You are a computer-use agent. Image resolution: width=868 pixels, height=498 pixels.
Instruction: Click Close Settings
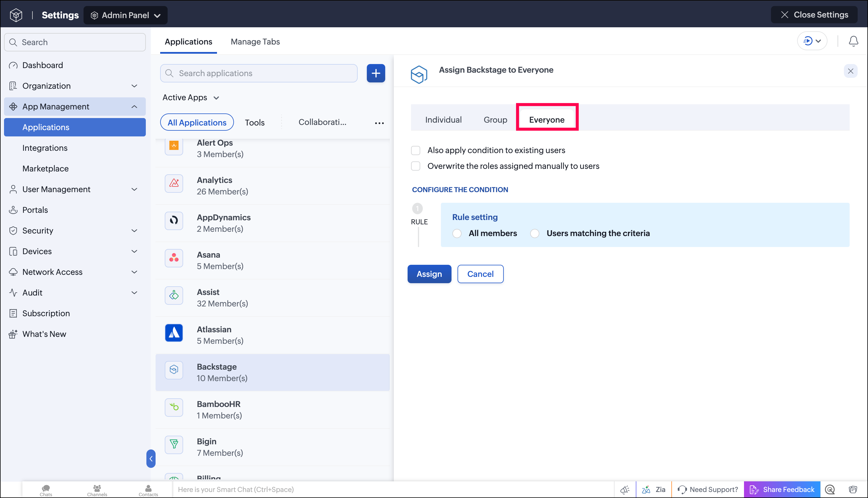tap(814, 15)
